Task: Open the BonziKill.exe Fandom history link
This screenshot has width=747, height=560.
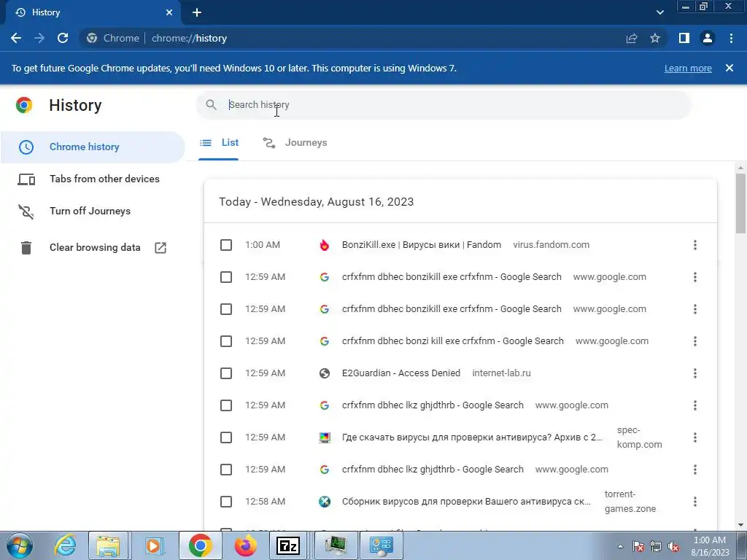Action: point(422,245)
